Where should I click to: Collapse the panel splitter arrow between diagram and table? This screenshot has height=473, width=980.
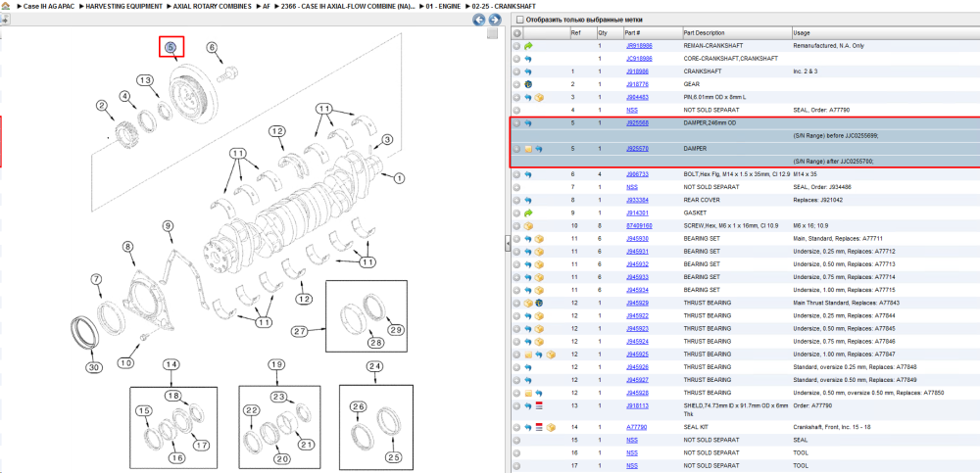[508, 244]
